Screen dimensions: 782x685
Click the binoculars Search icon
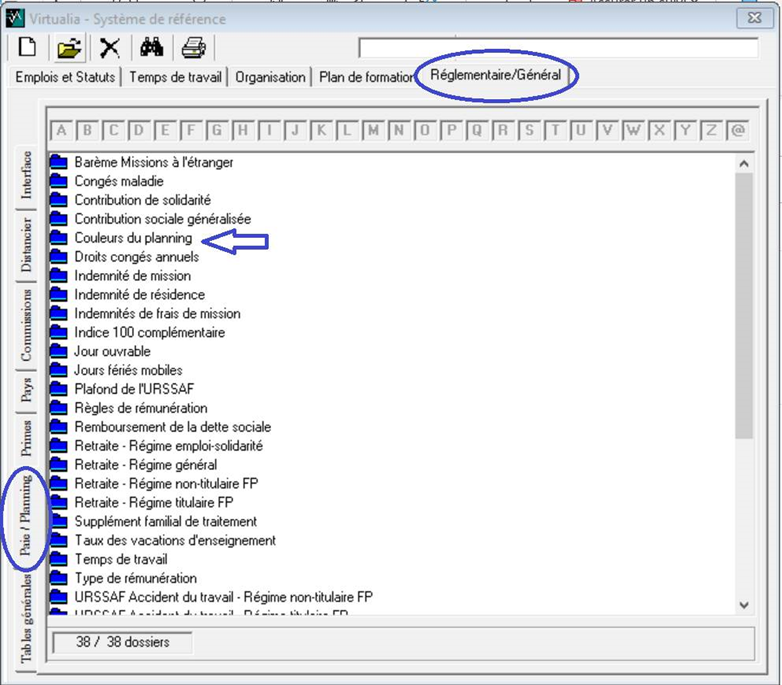[151, 47]
